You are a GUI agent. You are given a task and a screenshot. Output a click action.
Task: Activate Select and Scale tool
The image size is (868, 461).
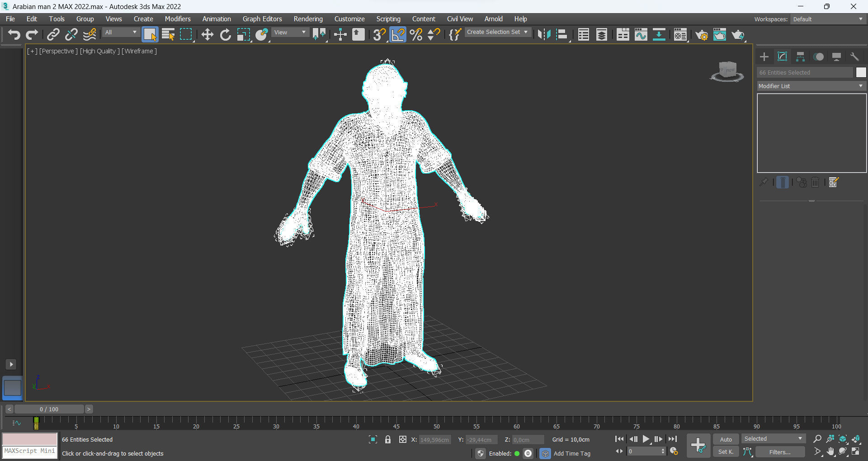(244, 34)
